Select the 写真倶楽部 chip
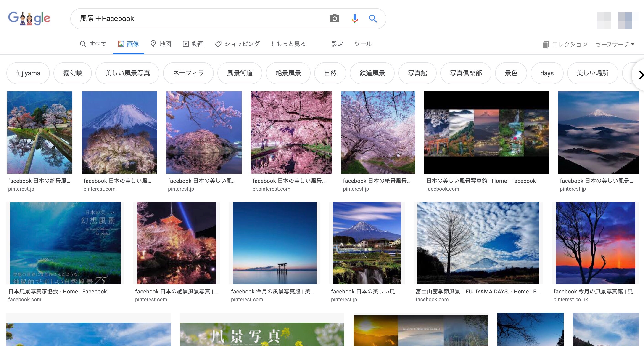The height and width of the screenshot is (346, 644). click(x=466, y=73)
